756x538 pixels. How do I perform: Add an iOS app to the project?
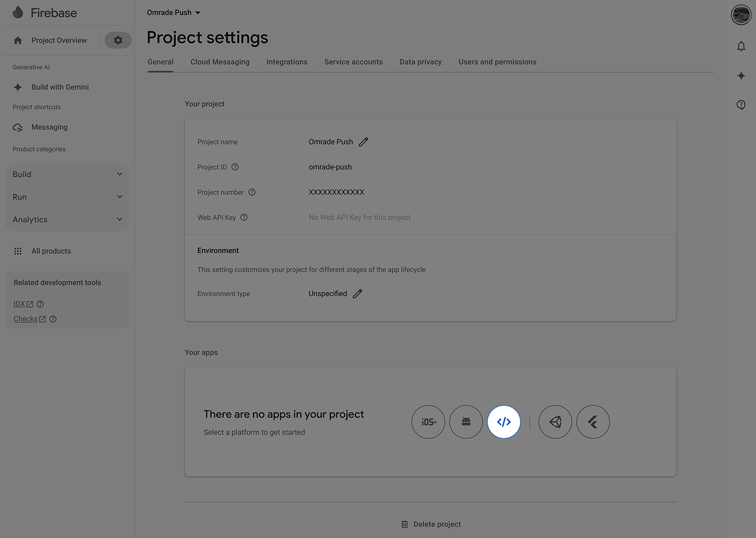click(x=428, y=422)
